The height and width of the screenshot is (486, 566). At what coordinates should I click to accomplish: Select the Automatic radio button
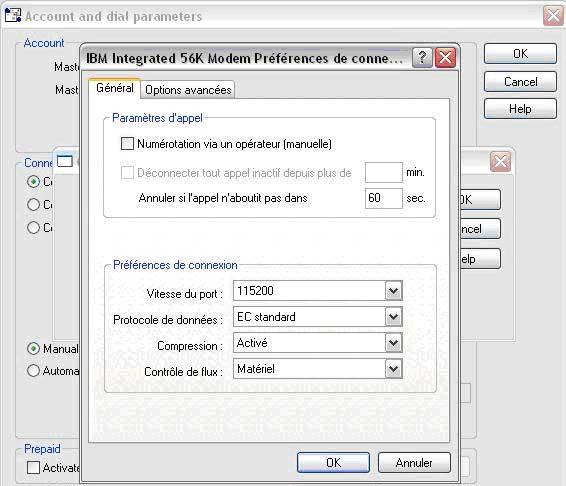(33, 370)
